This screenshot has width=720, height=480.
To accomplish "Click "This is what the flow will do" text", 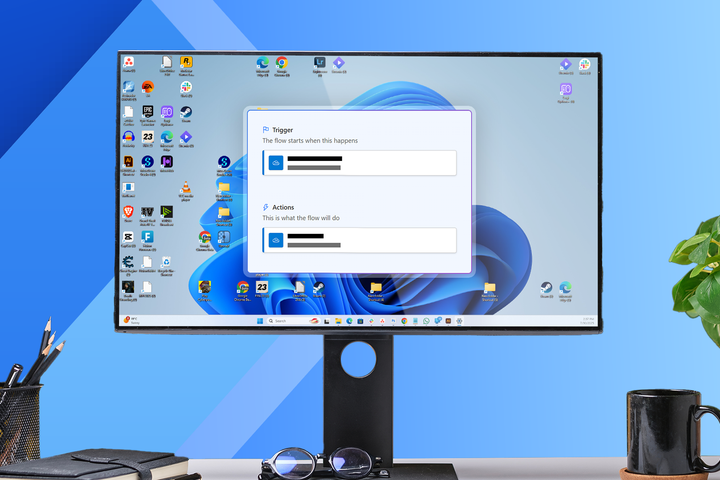I will tap(301, 218).
